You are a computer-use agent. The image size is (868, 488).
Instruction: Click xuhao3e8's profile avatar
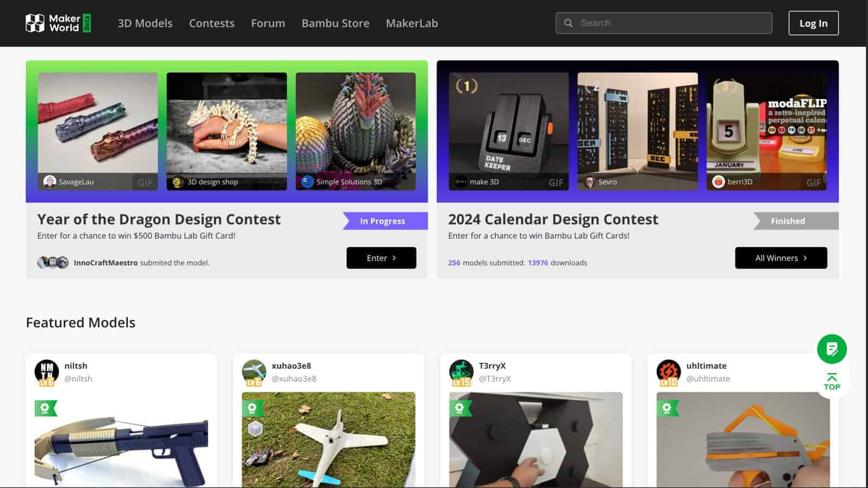[x=254, y=371]
